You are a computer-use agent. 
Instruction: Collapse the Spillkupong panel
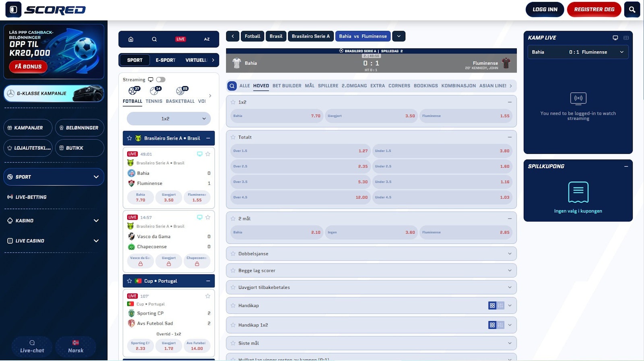click(626, 166)
